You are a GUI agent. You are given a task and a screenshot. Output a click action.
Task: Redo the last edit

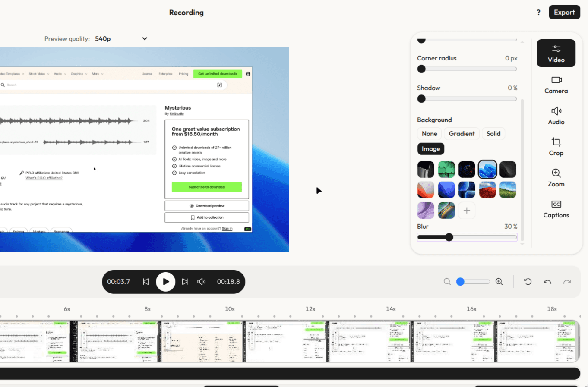(567, 282)
